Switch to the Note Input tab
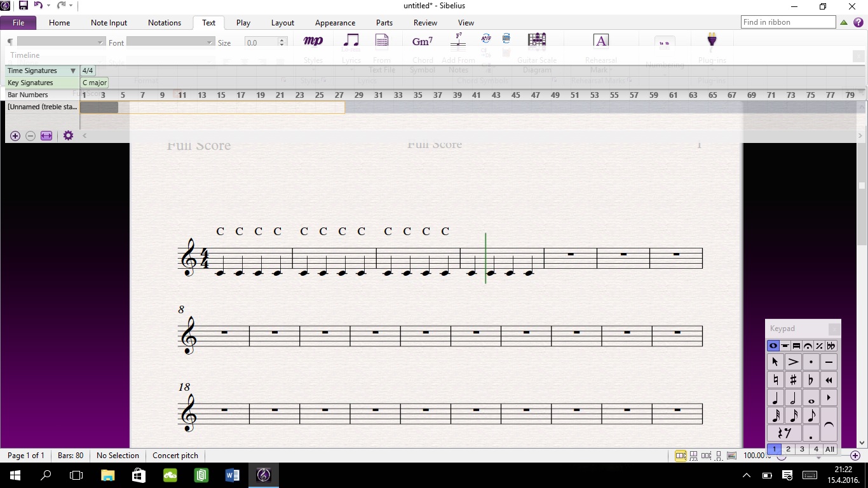The image size is (868, 488). click(109, 22)
